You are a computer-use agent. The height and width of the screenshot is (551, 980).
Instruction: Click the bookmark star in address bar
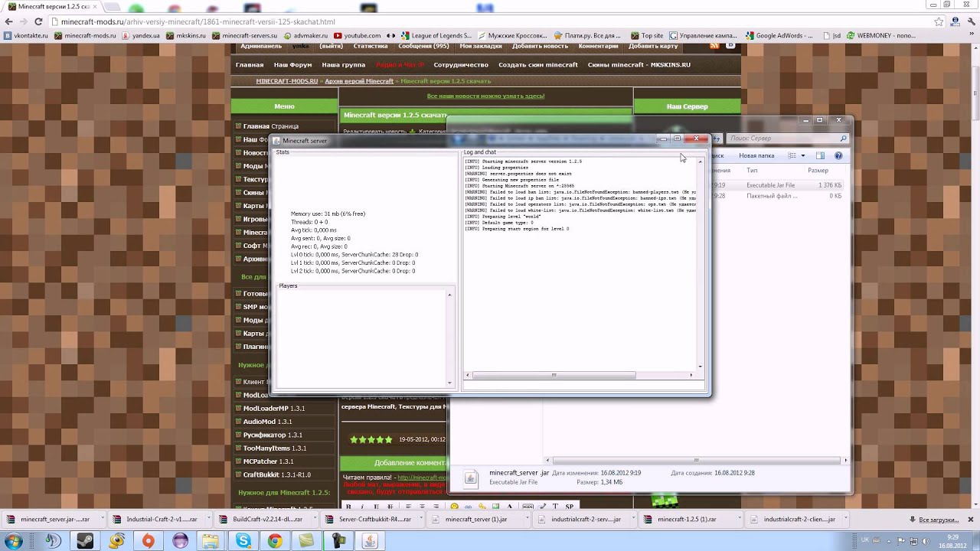939,21
